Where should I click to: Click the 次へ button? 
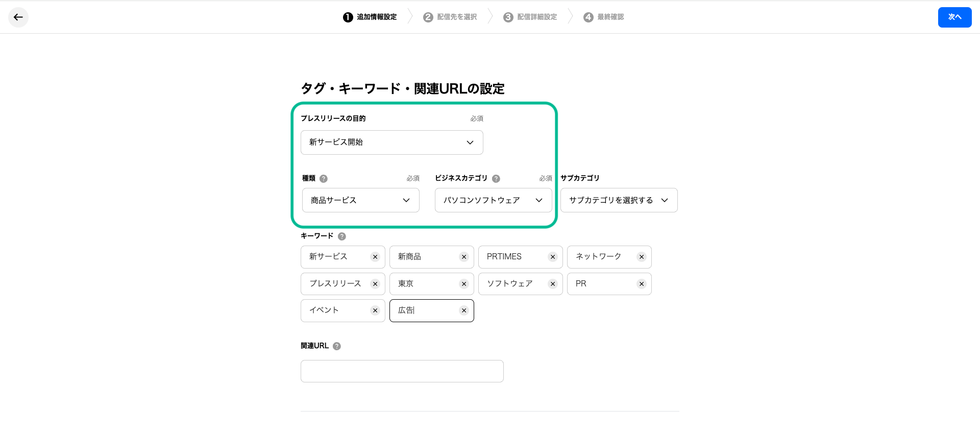(954, 17)
